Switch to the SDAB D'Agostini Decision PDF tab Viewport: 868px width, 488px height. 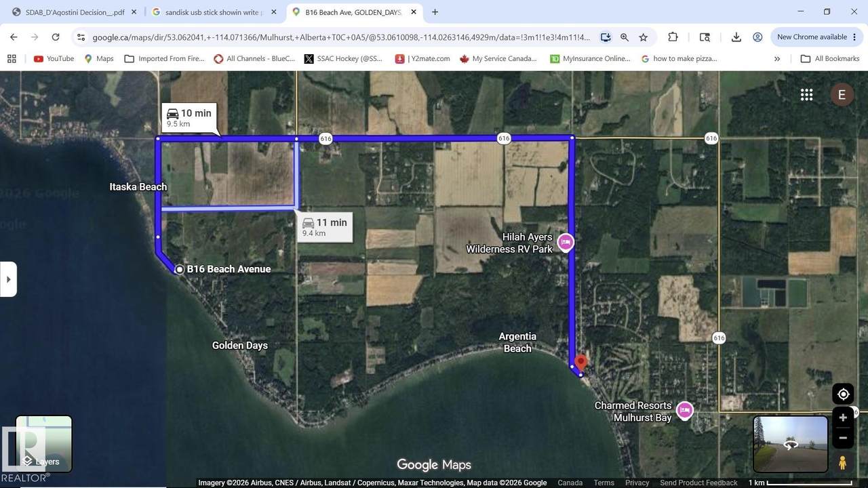(x=75, y=12)
